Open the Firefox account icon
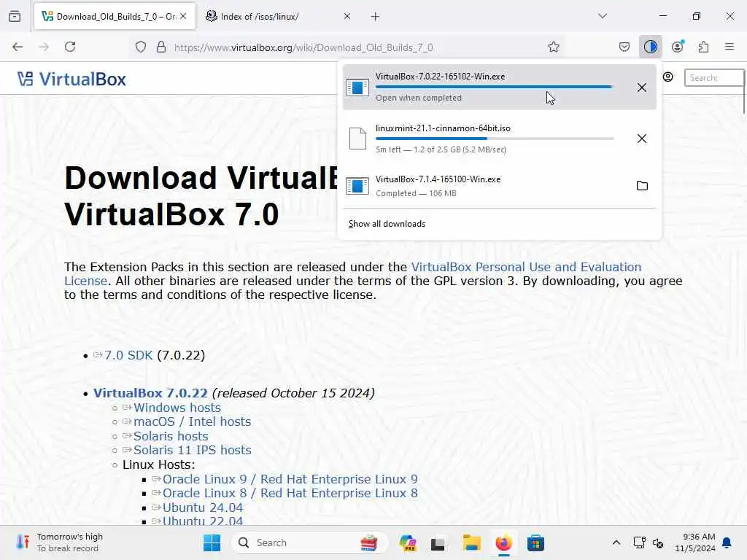 coord(678,47)
